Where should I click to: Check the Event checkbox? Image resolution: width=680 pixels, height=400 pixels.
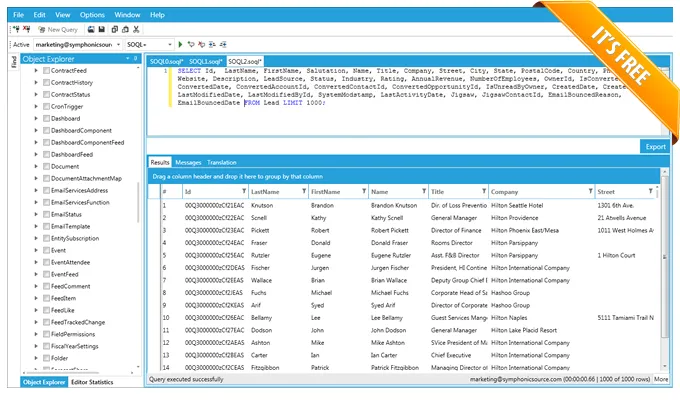46,250
